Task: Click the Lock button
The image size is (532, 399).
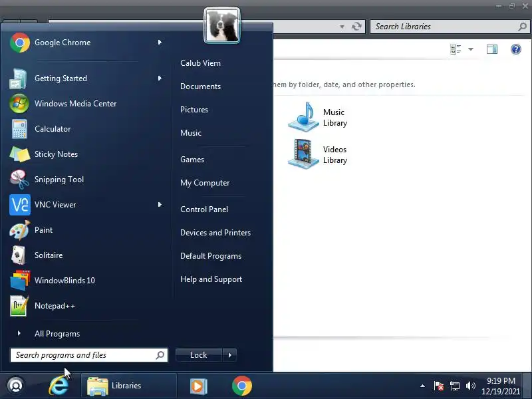Action: [198, 355]
